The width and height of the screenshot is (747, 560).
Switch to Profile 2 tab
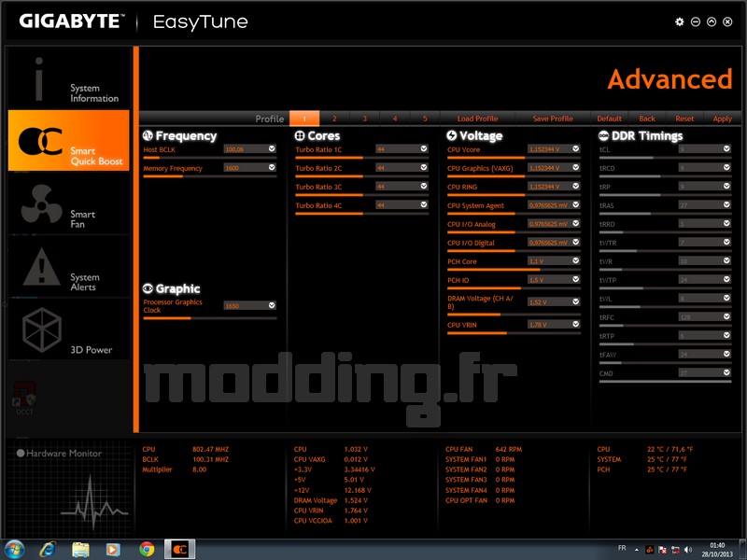point(334,119)
